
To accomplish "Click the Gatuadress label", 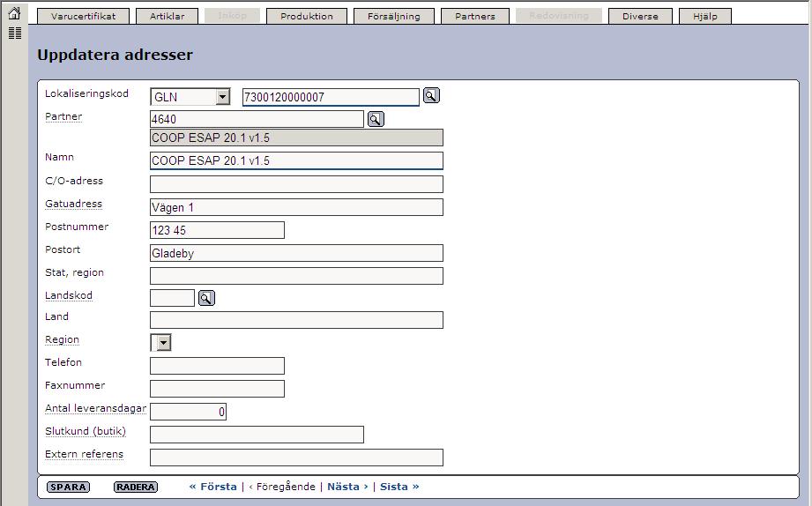I will coord(73,204).
